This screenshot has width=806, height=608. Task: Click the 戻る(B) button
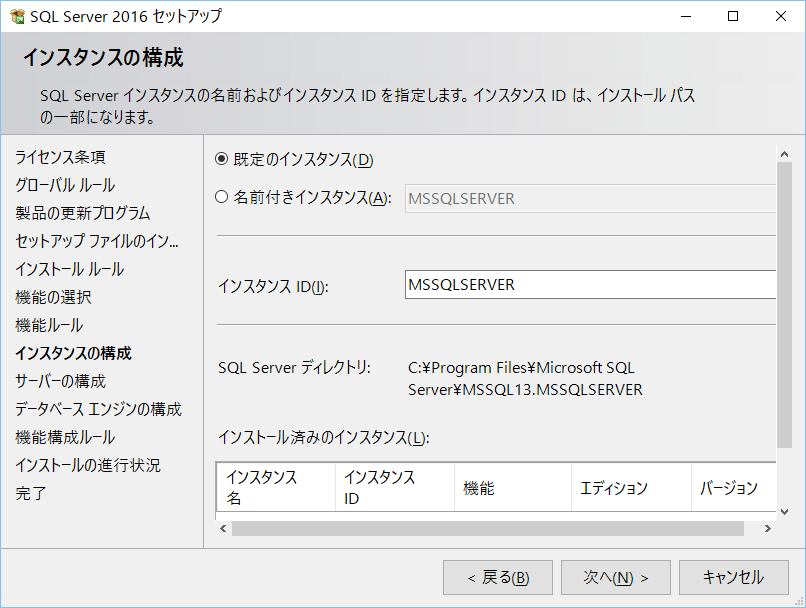498,577
